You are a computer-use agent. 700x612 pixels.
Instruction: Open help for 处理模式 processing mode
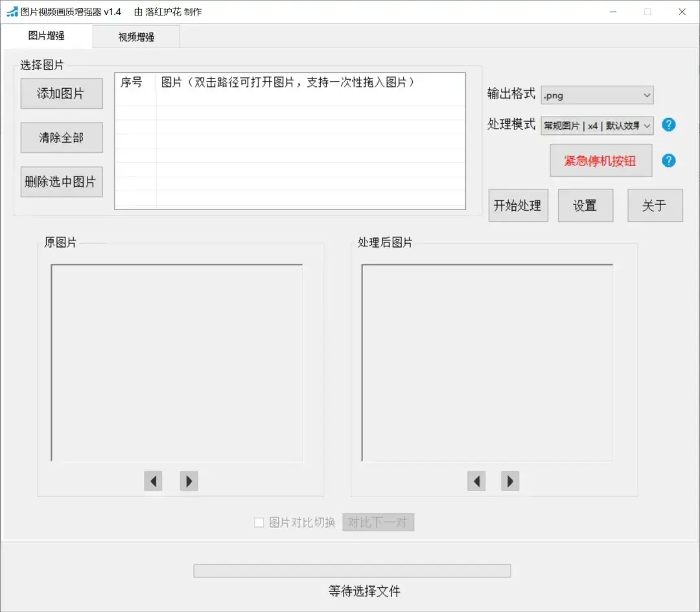point(668,124)
